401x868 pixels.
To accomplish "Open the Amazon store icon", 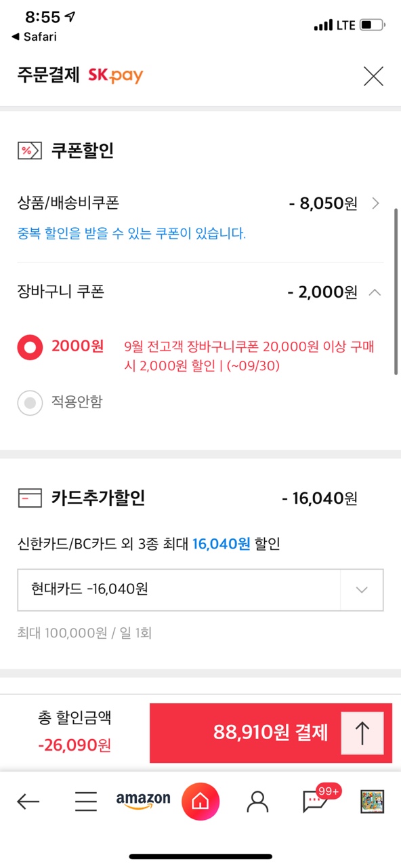I will click(143, 801).
